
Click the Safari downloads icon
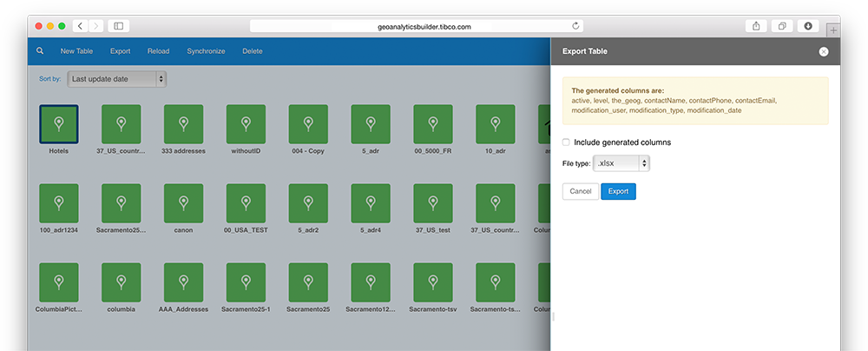[808, 26]
